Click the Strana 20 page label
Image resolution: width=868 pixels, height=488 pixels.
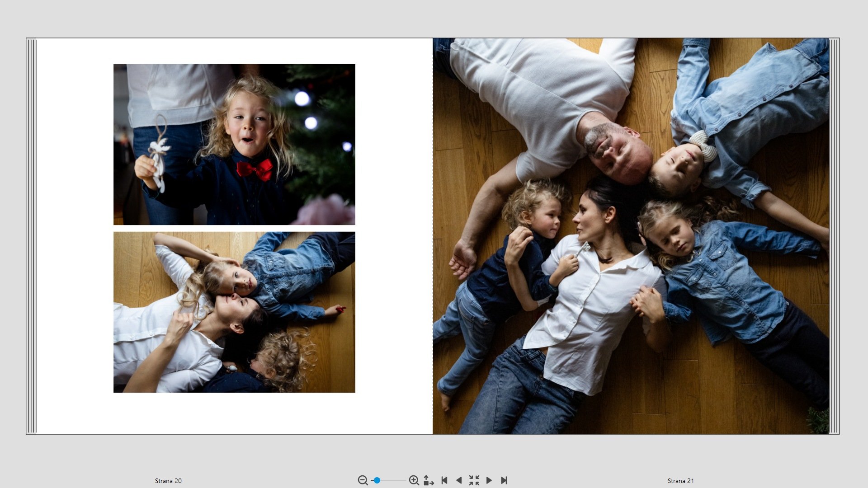(168, 481)
